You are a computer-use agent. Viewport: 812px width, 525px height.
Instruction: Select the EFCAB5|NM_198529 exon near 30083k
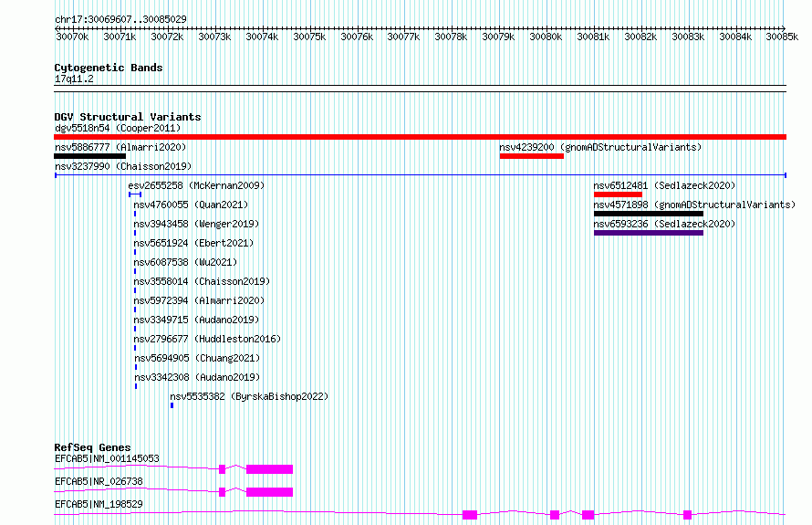[687, 515]
